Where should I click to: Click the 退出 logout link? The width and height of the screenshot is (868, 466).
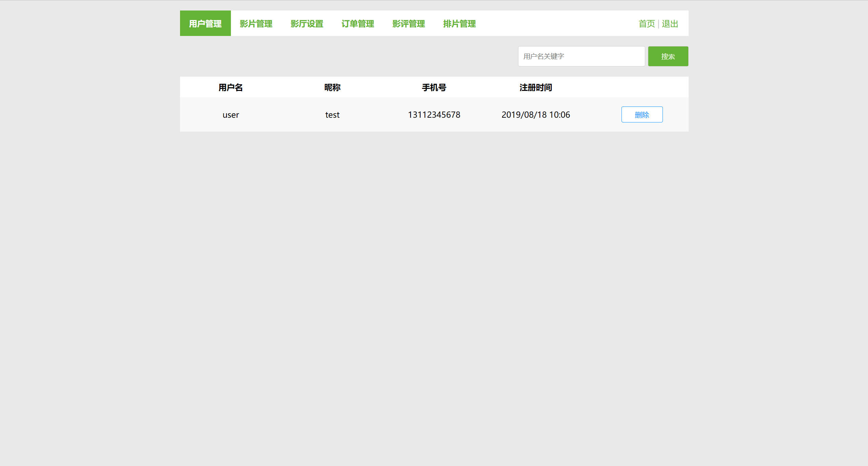tap(670, 24)
